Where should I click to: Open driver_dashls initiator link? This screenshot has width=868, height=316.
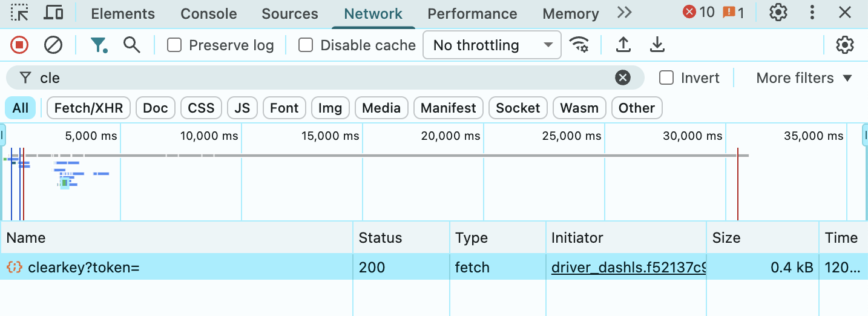[x=628, y=268]
